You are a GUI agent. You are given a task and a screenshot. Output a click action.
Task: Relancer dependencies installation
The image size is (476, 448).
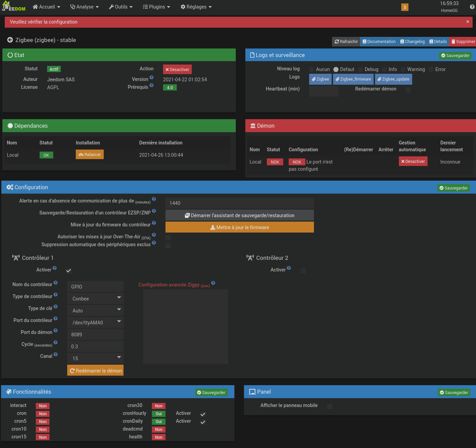click(x=90, y=155)
